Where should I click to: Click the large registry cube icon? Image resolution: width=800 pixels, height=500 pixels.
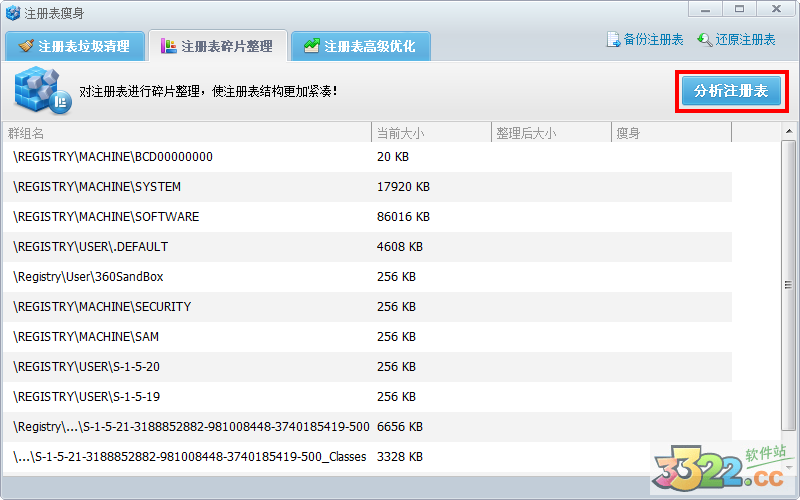[x=40, y=91]
